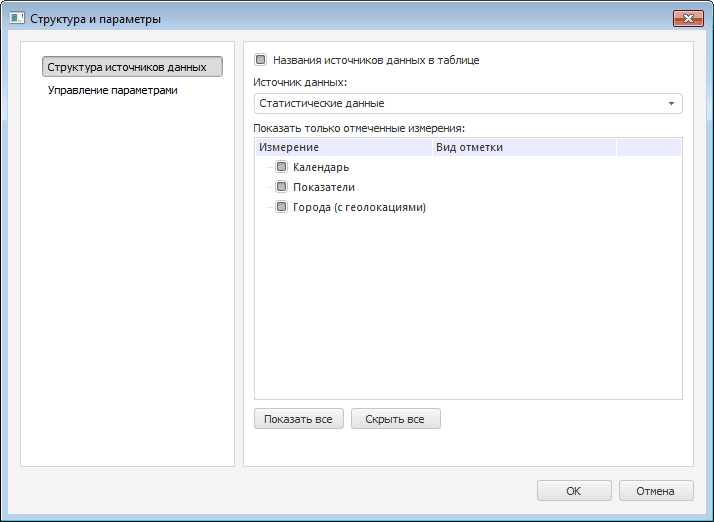
Task: Check the Показатели dimension checkbox
Action: [x=282, y=187]
